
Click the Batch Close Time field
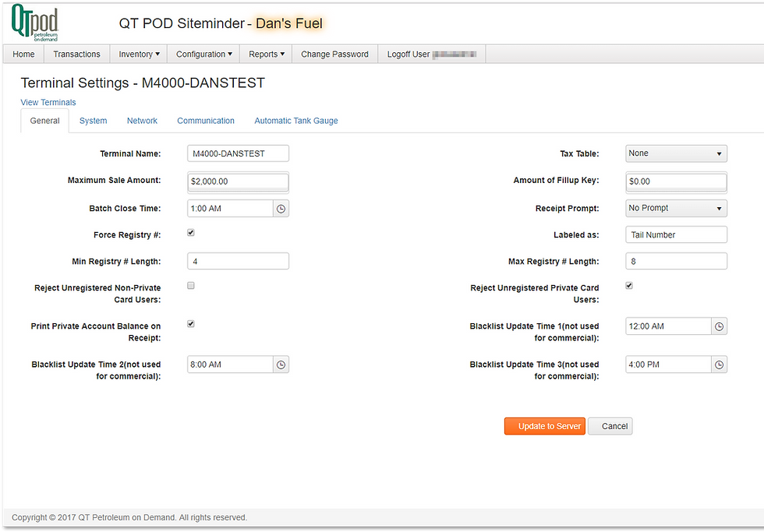230,208
